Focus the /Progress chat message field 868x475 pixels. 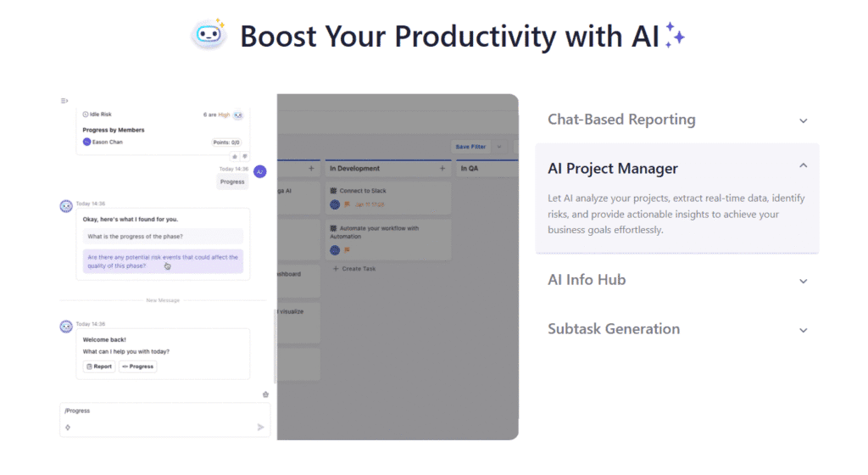click(x=165, y=420)
